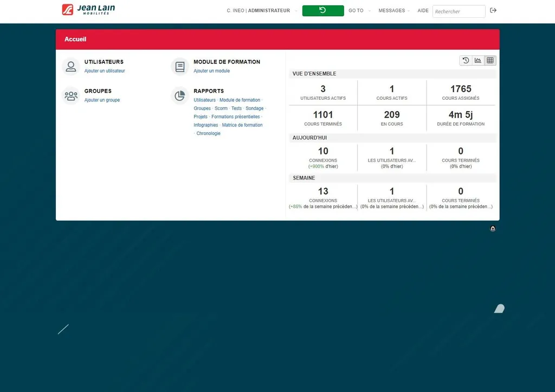
Task: Select the table grid view icon
Action: coord(490,61)
